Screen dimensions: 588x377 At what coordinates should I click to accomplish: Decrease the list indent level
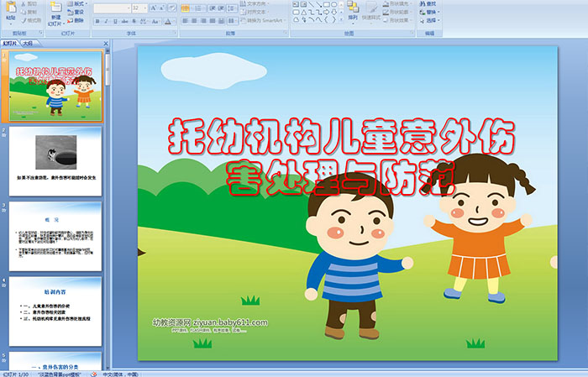[x=213, y=8]
